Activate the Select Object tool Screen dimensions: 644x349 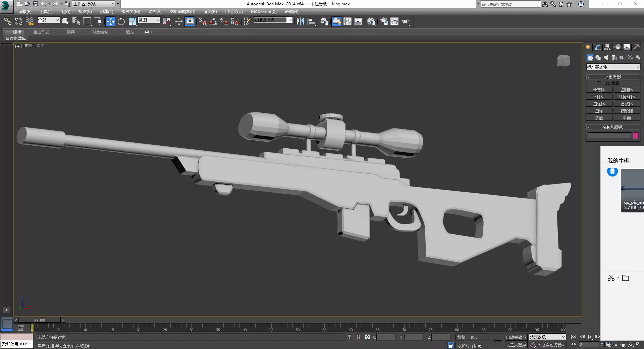[x=65, y=21]
